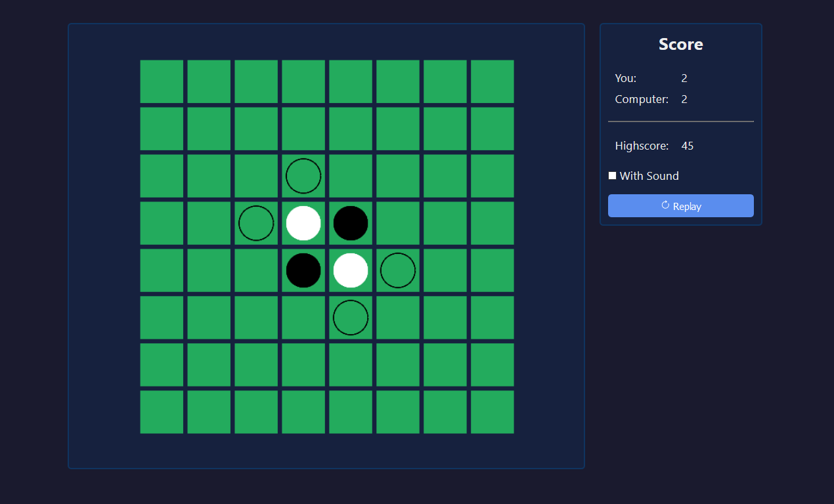This screenshot has height=504, width=834.
Task: Play the hollow circle left of upper white disc
Action: [x=256, y=223]
